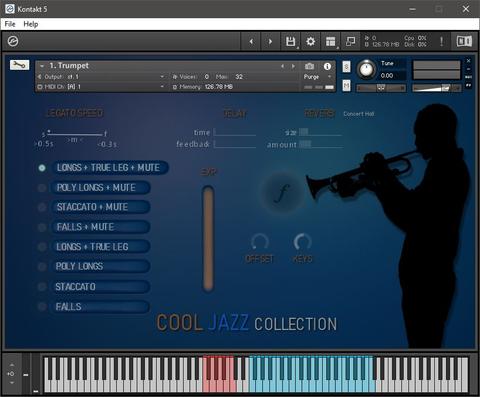480x397 pixels.
Task: Open the AUX sends icon in instrument header
Action: tap(468, 77)
